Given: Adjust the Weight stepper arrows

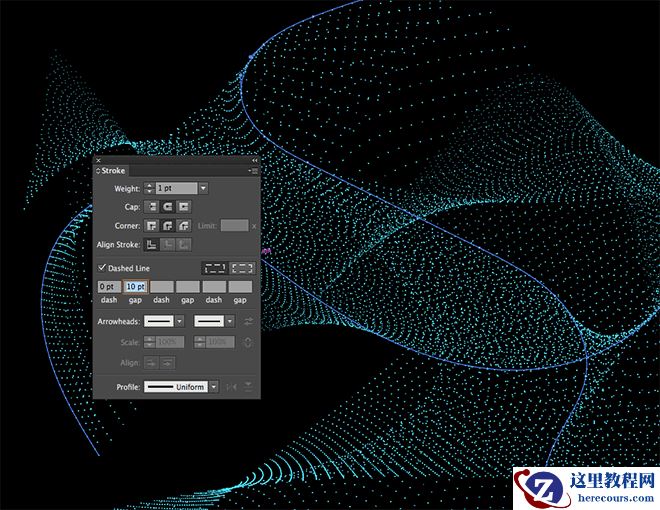Looking at the screenshot, I should [x=149, y=188].
